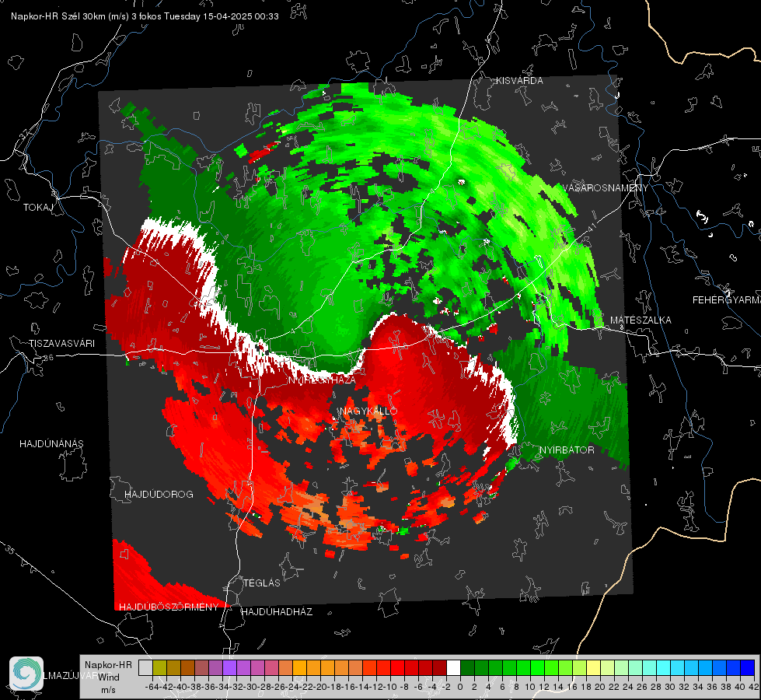Click the TÉGLÁS city label
761x700 pixels.
262,583
